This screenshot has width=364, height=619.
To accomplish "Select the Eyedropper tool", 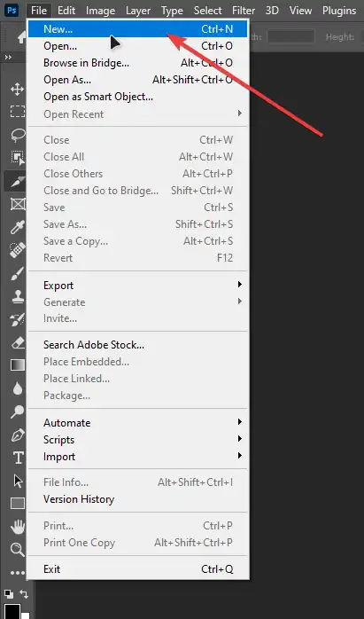I will 18,227.
